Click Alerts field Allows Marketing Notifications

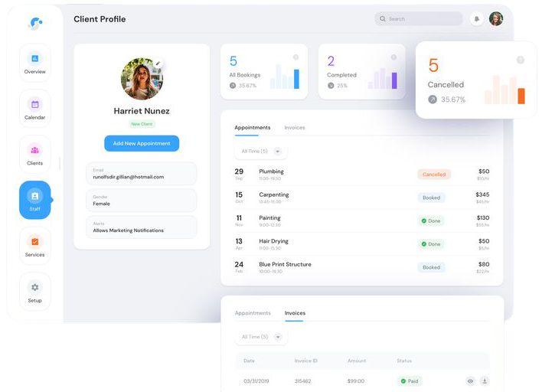click(142, 227)
